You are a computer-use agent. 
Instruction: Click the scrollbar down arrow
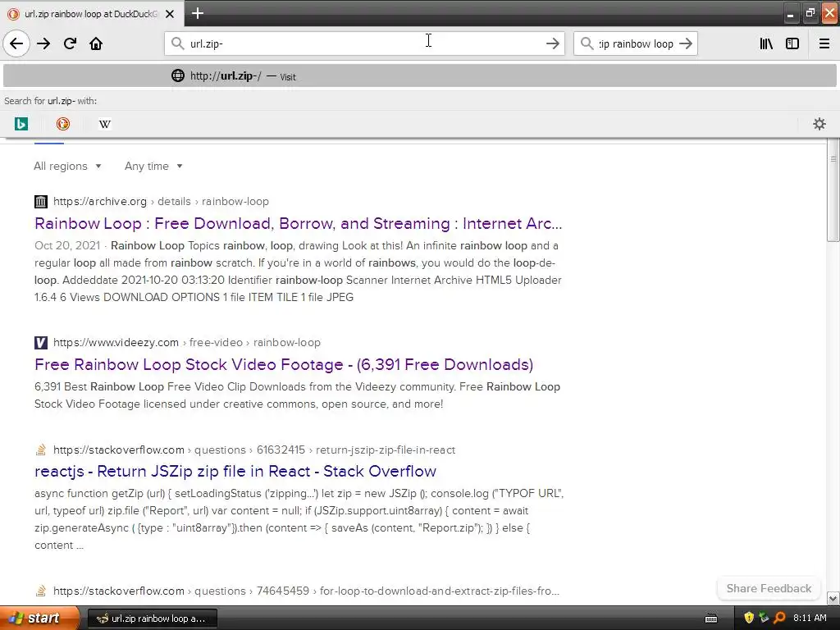[x=833, y=598]
